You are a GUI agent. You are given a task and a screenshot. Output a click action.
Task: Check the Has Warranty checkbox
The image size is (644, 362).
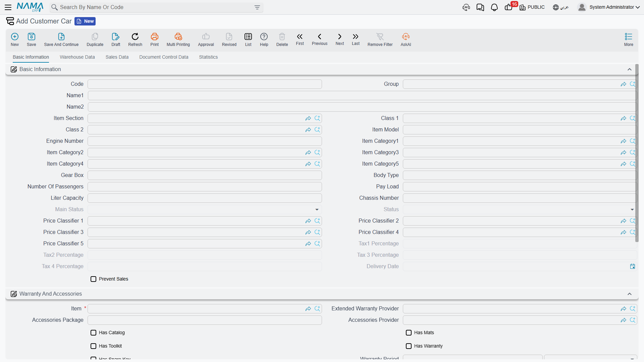[x=409, y=346]
